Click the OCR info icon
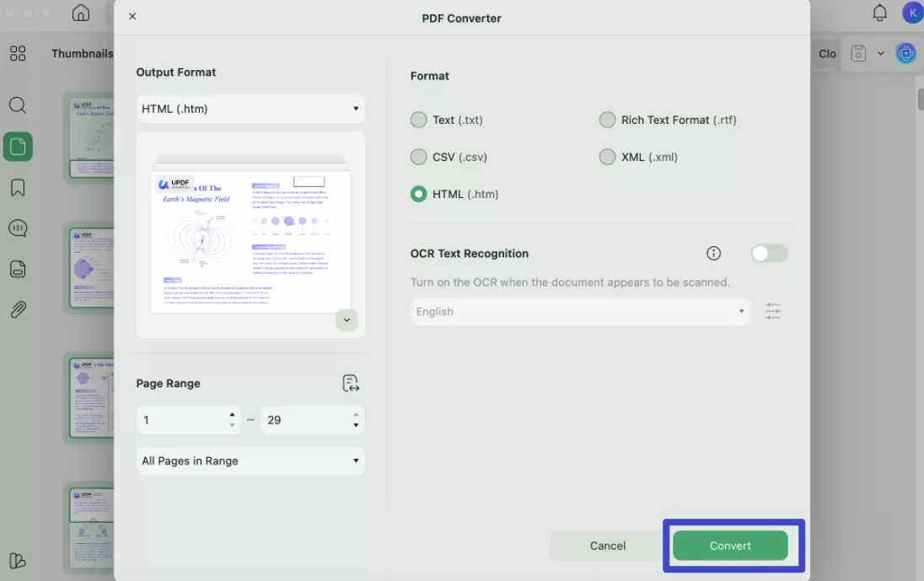Screen dimensions: 924x581 pos(713,254)
